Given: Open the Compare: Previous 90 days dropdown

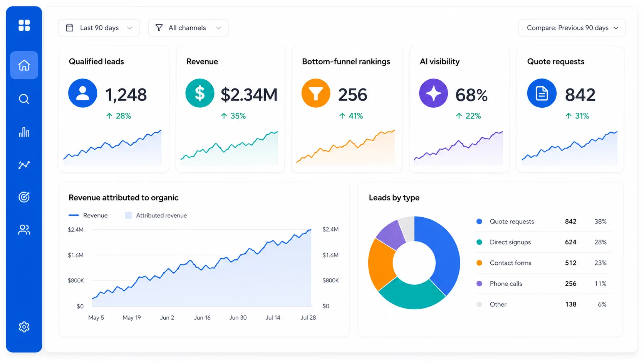Looking at the screenshot, I should pos(572,28).
